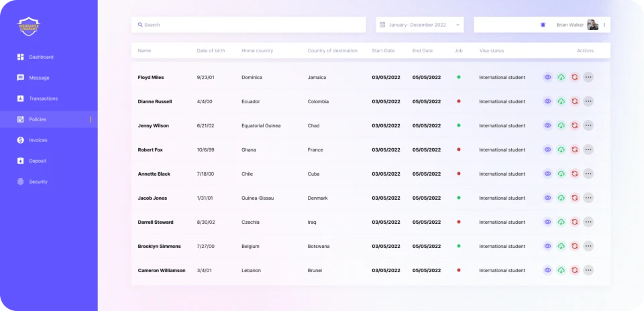This screenshot has width=644, height=311.
Task: Refresh Jenny Wilson policy
Action: pyautogui.click(x=575, y=125)
